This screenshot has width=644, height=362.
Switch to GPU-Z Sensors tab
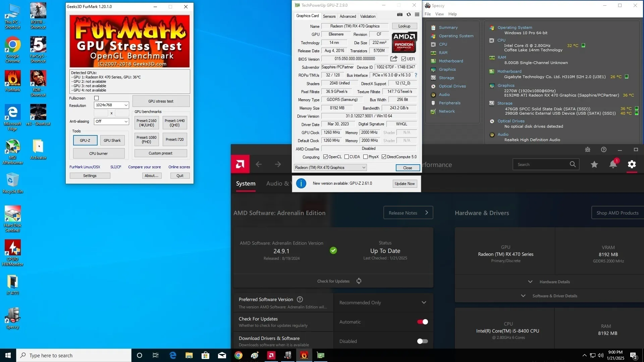point(329,16)
